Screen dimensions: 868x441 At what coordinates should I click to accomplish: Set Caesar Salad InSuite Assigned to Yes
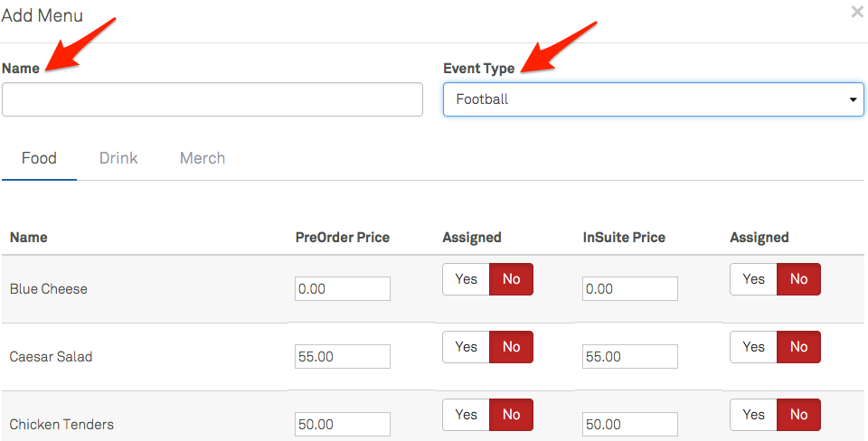point(753,347)
